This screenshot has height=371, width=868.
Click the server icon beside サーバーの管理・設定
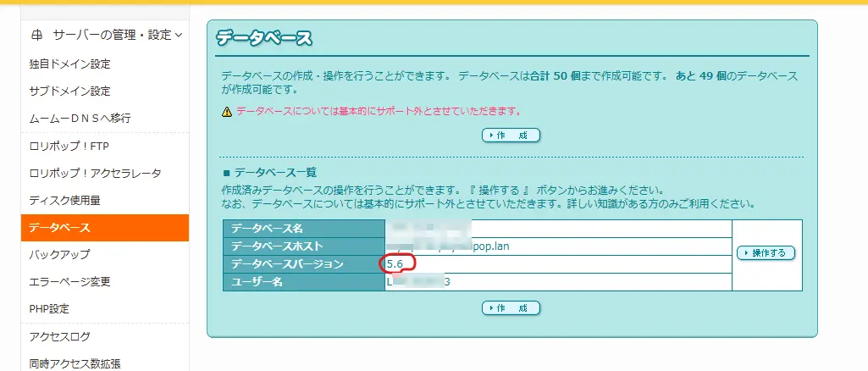click(36, 35)
